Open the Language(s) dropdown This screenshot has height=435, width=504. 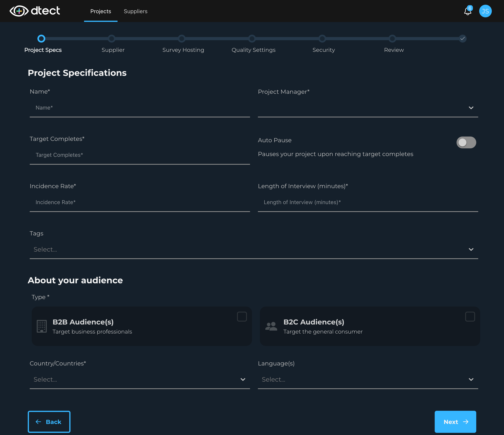(x=368, y=379)
